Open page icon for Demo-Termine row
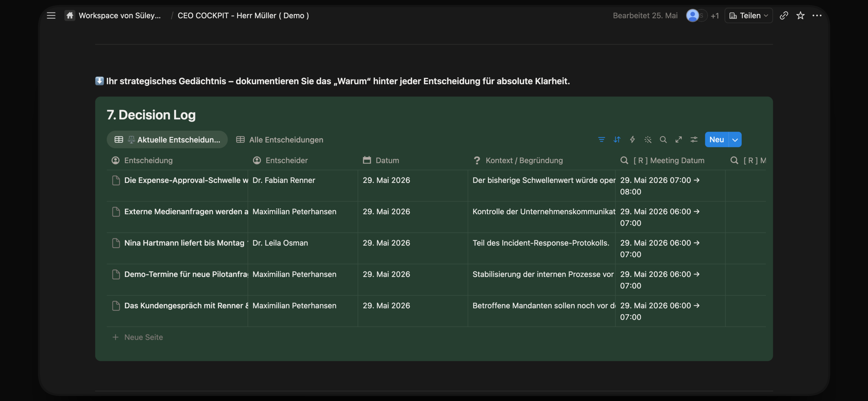Viewport: 868px width, 401px height. (x=116, y=274)
